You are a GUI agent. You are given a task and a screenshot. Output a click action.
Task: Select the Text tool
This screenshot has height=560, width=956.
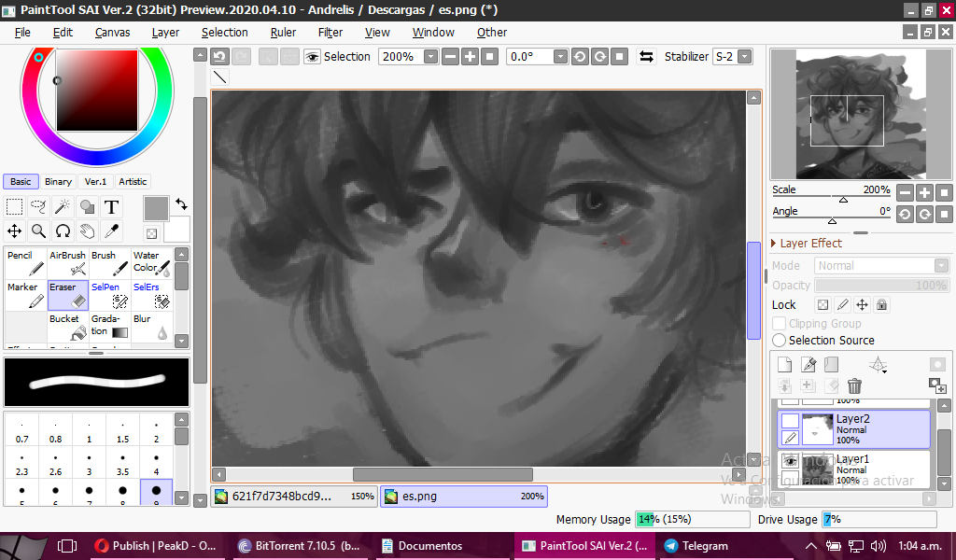[112, 207]
